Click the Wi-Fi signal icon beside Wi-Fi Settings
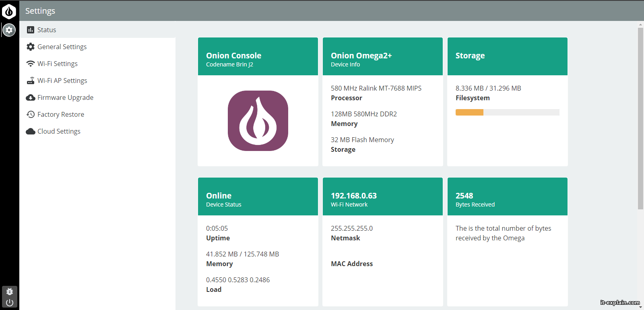 point(31,64)
